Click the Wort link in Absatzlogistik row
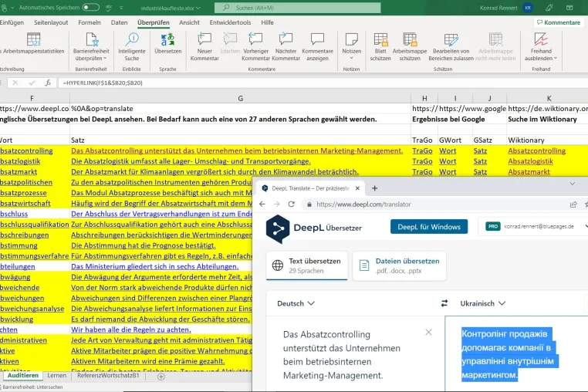The image size is (588, 392). pos(448,161)
